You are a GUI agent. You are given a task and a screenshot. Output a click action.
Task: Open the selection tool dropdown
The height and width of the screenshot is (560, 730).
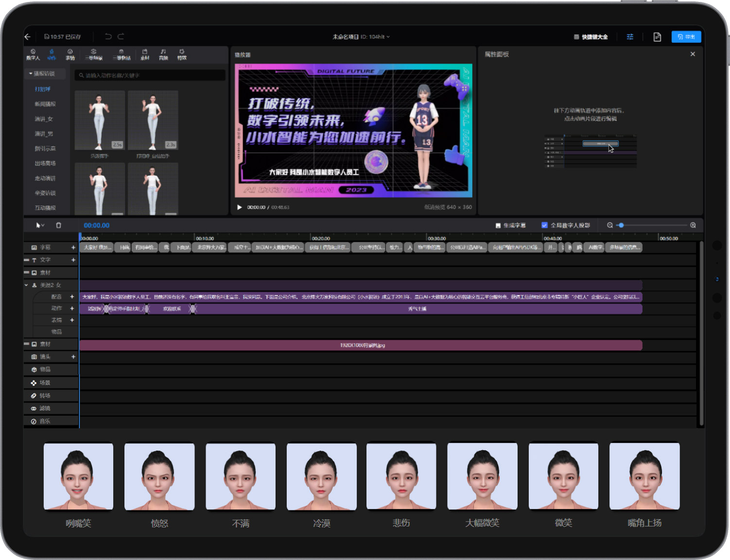coord(40,225)
